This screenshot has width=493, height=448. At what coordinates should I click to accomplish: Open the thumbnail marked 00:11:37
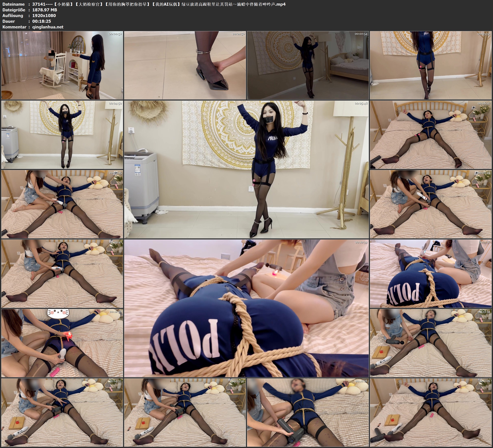coord(431,273)
